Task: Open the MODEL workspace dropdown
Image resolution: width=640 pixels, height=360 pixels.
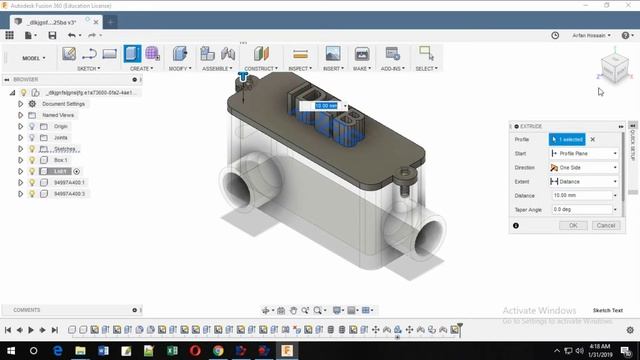Action: pyautogui.click(x=33, y=58)
